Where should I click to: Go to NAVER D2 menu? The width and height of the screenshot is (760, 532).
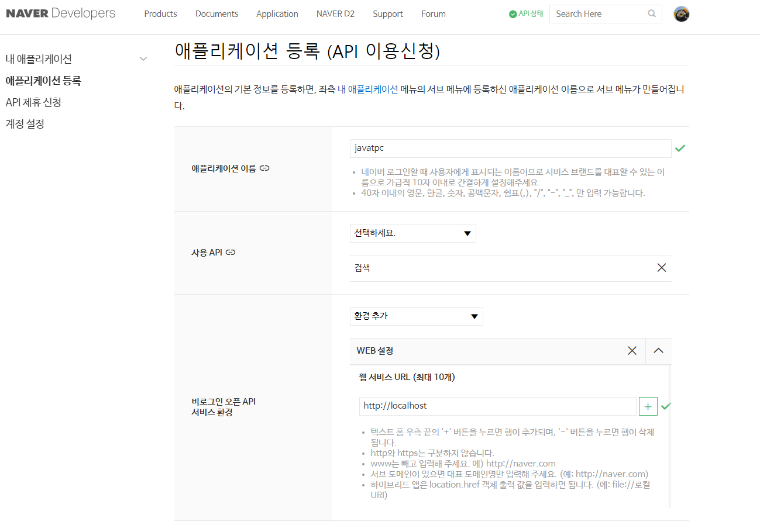click(336, 14)
